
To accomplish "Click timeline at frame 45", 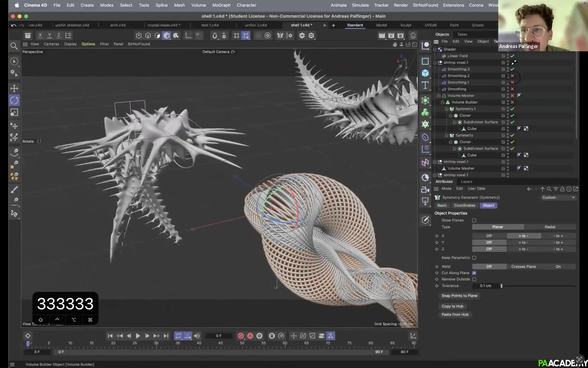I will tap(220, 343).
